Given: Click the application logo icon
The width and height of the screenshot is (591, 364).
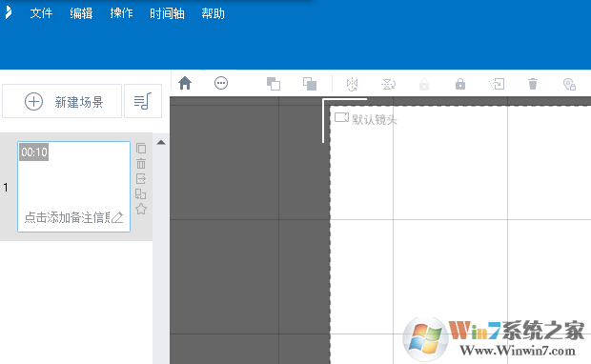Looking at the screenshot, I should 9,12.
